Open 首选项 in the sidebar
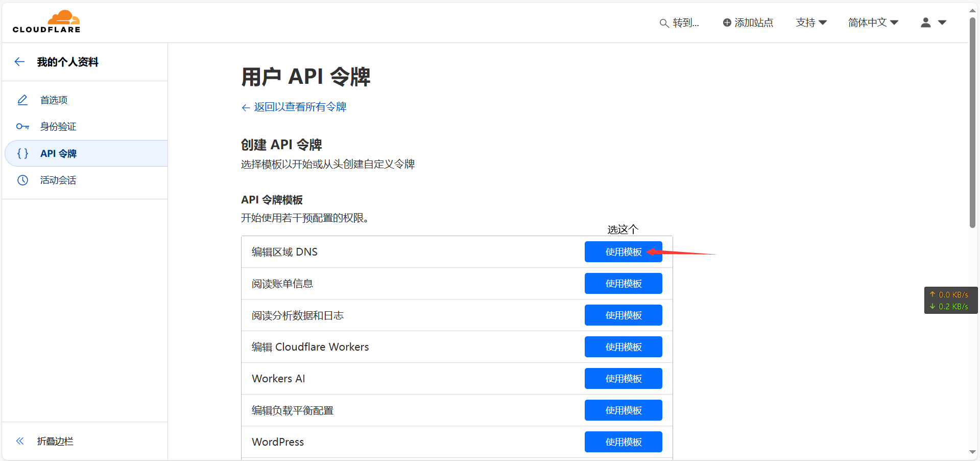This screenshot has height=461, width=980. [86, 100]
